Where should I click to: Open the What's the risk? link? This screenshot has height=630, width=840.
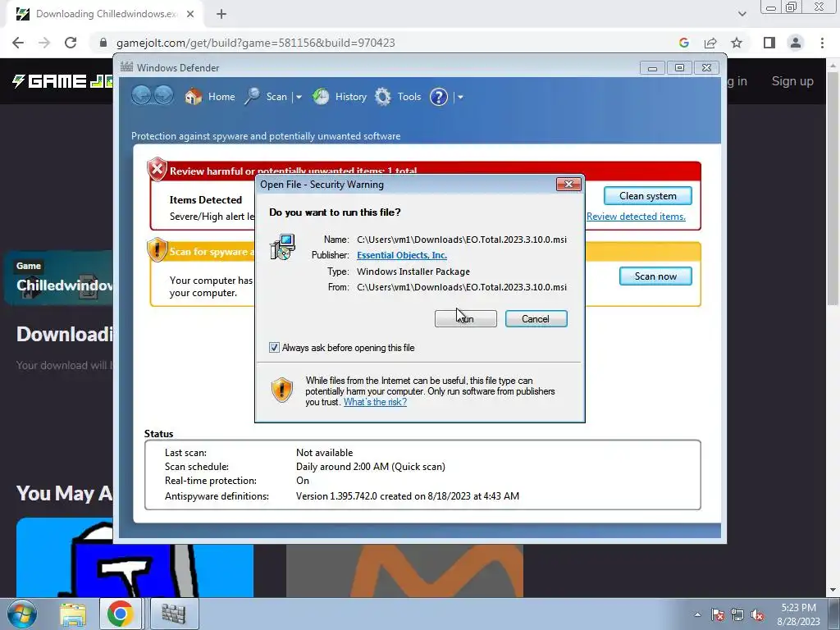coord(375,402)
